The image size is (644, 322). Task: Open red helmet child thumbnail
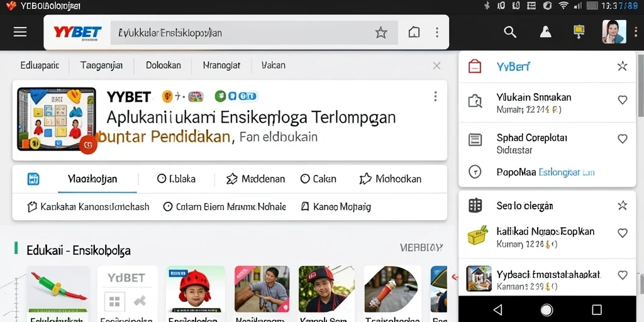[196, 289]
